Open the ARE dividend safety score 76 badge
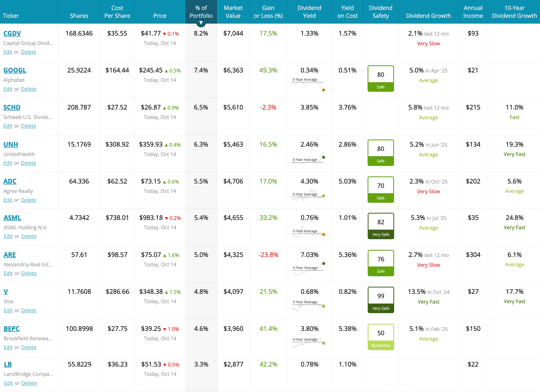This screenshot has height=392, width=540. (x=381, y=263)
